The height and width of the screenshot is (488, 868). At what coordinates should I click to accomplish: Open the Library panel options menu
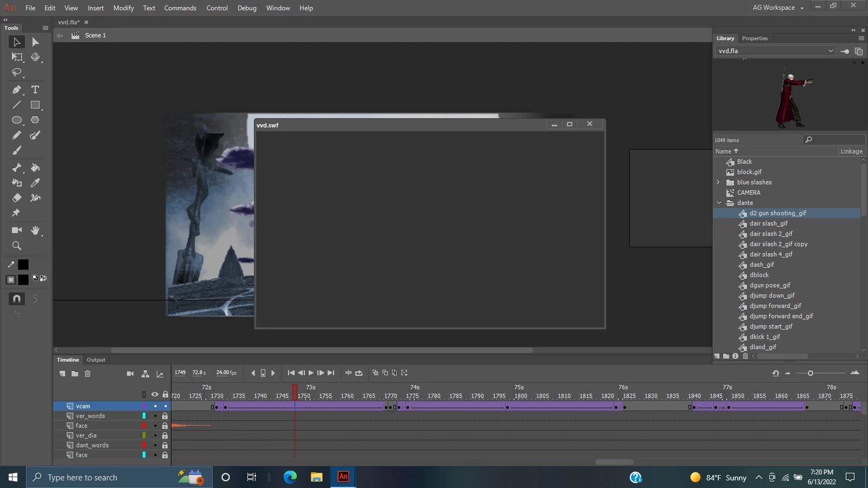click(861, 38)
